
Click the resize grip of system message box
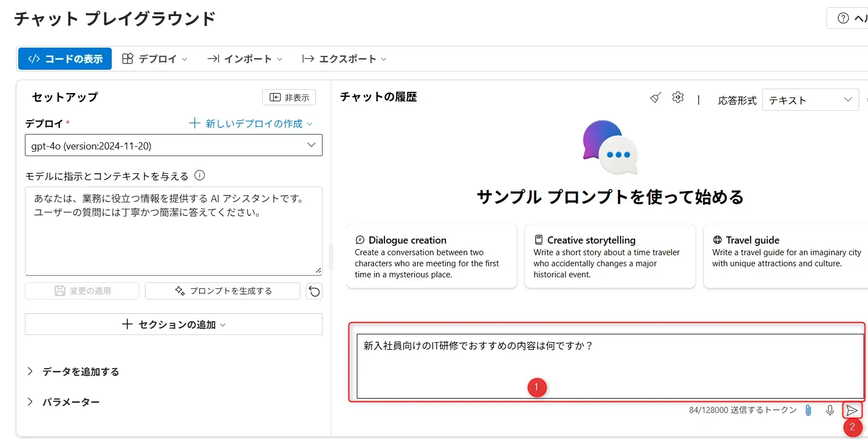click(x=319, y=271)
